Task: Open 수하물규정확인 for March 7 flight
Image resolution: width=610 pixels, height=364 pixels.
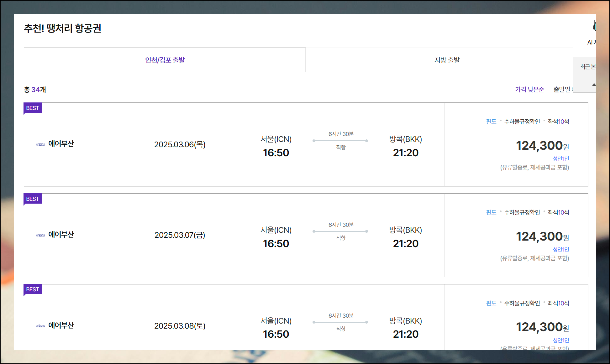Action: 522,212
